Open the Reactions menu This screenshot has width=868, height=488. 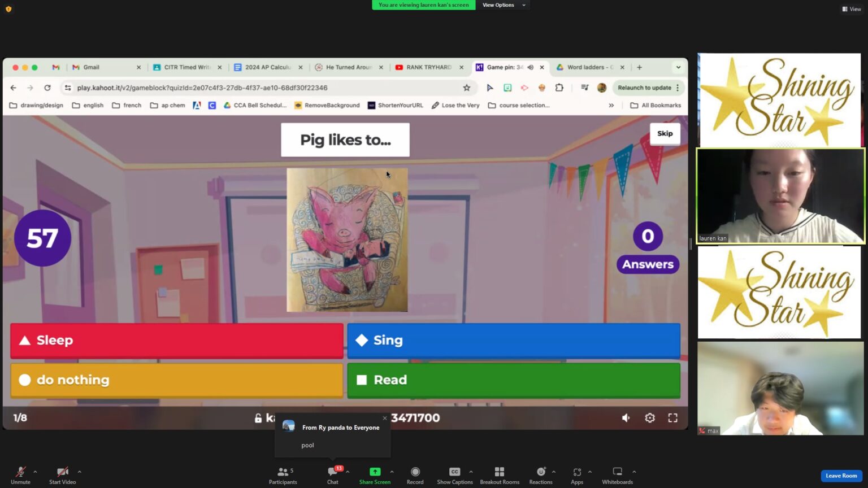(x=541, y=475)
